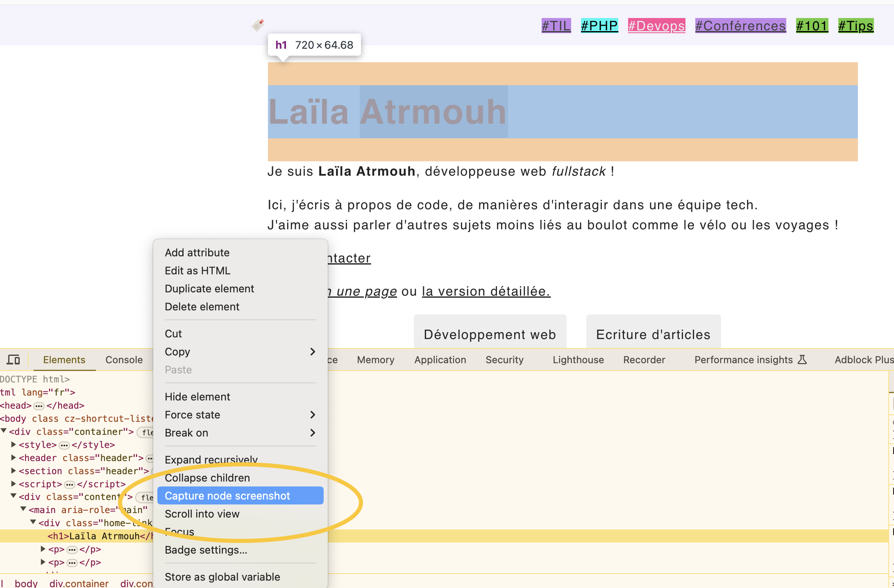Collapse the div class="home-link" node
The image size is (894, 588).
pos(33,522)
